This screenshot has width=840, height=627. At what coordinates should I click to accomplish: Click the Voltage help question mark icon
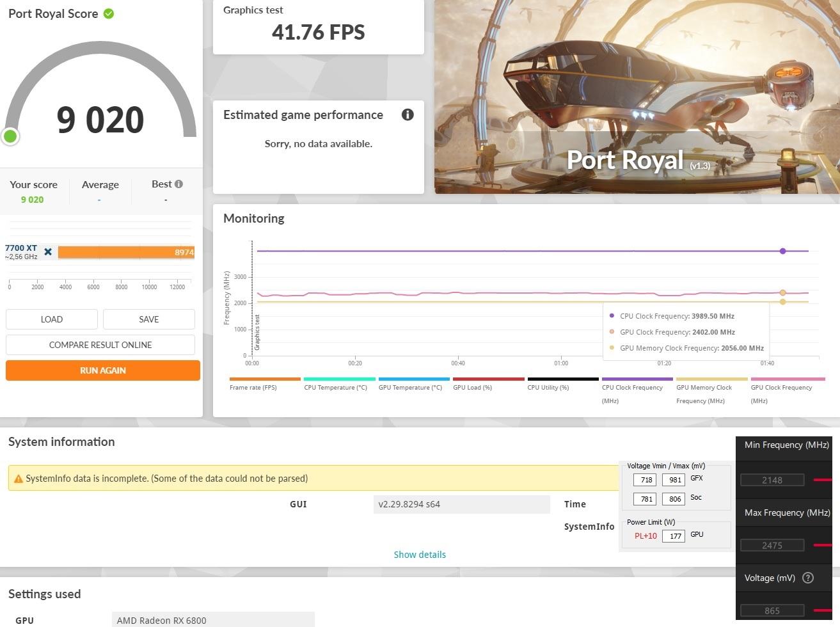pos(808,578)
